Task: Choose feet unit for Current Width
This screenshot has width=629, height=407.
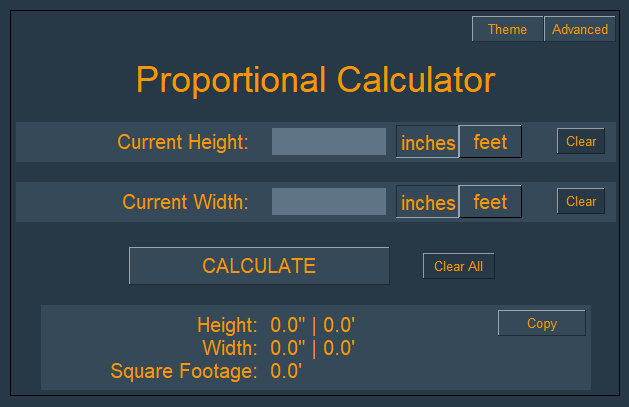Action: pos(490,202)
